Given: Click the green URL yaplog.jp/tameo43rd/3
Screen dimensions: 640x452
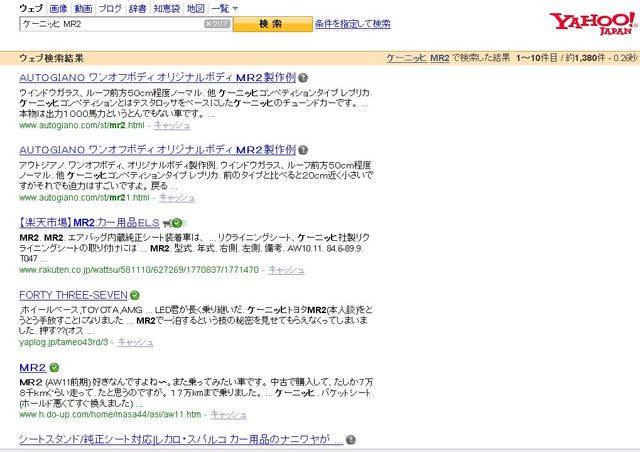Looking at the screenshot, I should (x=64, y=343).
